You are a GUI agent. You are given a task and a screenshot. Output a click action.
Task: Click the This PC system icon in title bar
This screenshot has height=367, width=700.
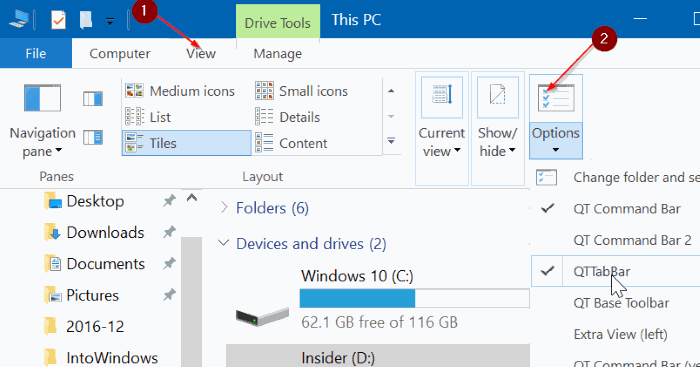[x=18, y=19]
